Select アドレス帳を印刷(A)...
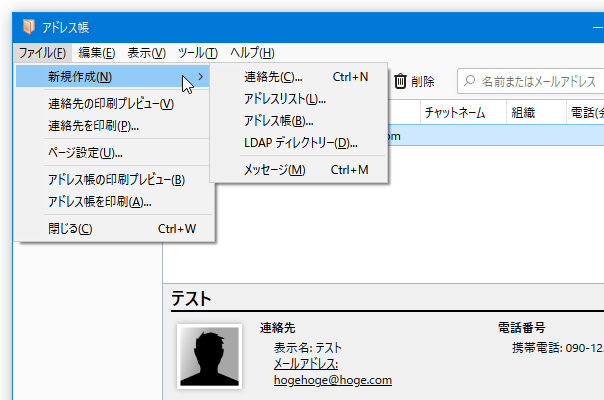The height and width of the screenshot is (400, 604). click(114, 202)
